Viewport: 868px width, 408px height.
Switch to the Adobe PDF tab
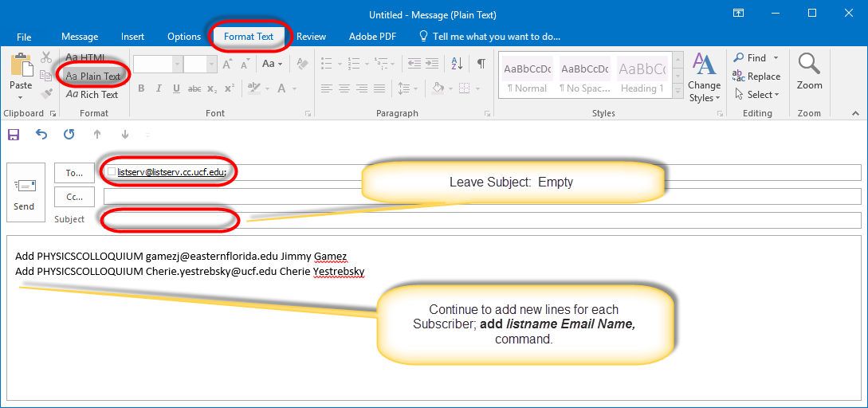pyautogui.click(x=372, y=37)
